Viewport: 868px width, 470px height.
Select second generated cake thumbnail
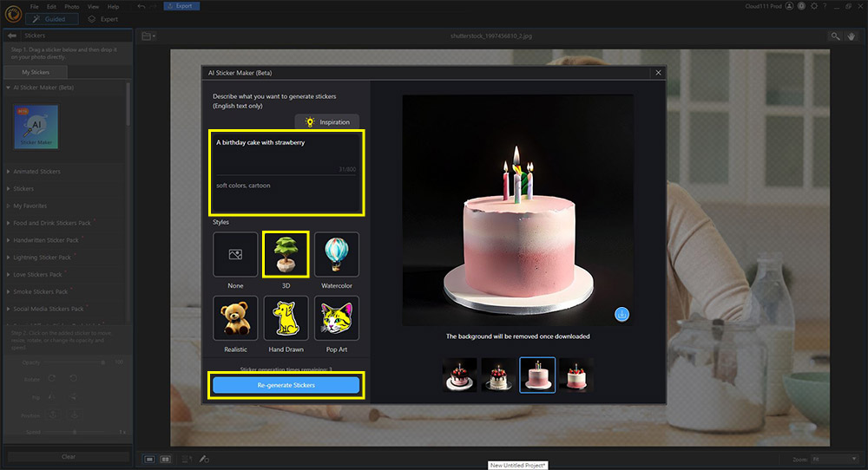pyautogui.click(x=498, y=375)
